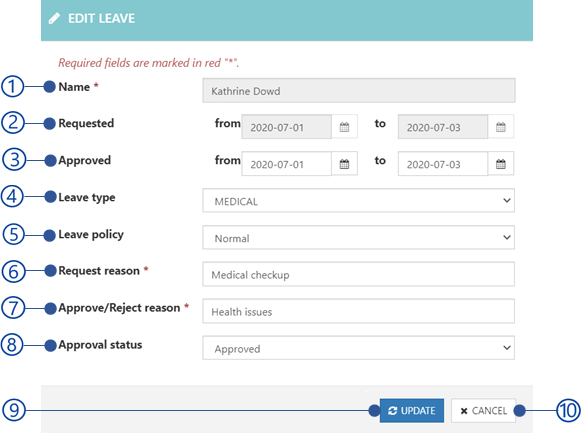Click callout number 10 marker

point(568,410)
